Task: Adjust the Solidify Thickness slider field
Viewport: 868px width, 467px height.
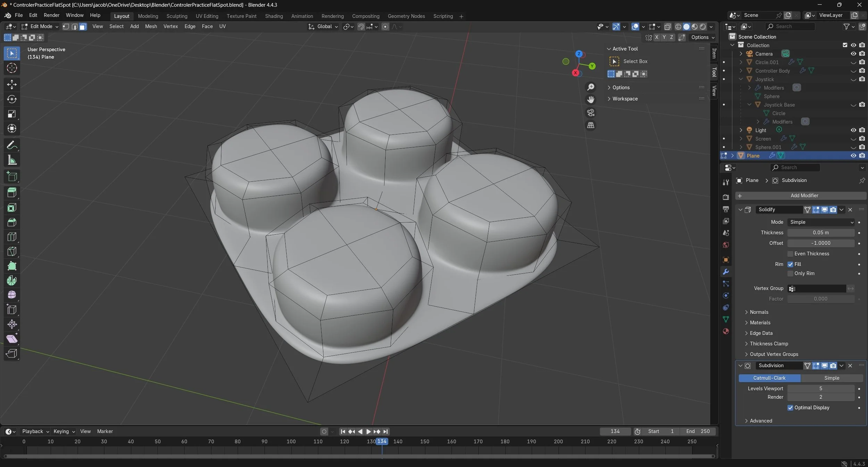Action: [x=820, y=232]
